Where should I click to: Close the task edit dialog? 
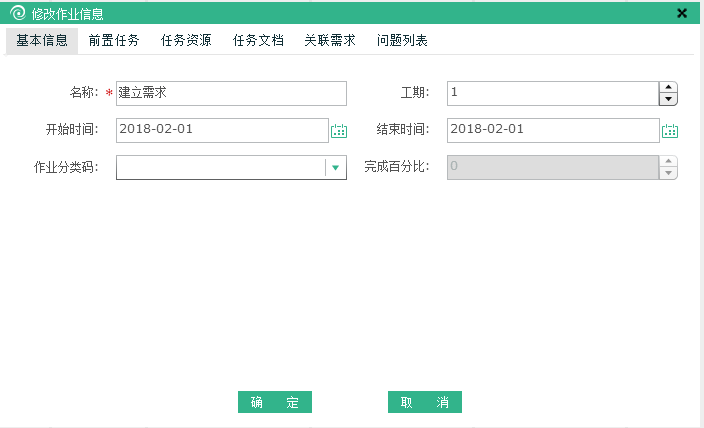point(682,14)
